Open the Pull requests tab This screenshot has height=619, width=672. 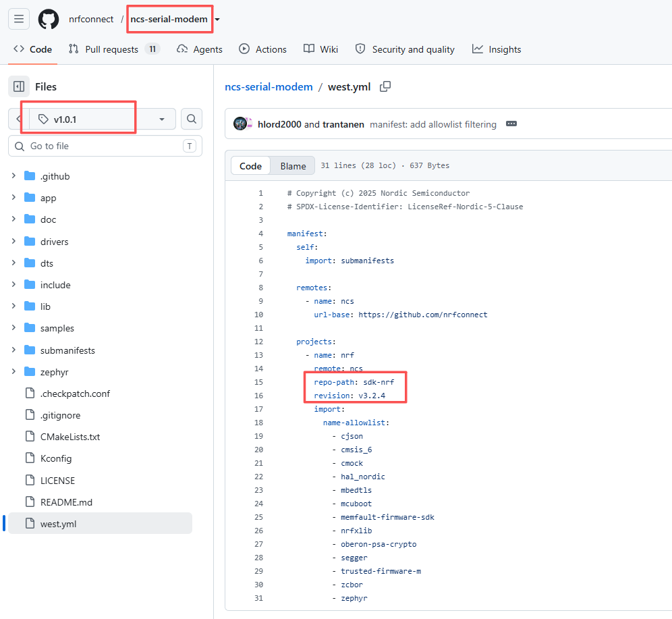point(114,49)
